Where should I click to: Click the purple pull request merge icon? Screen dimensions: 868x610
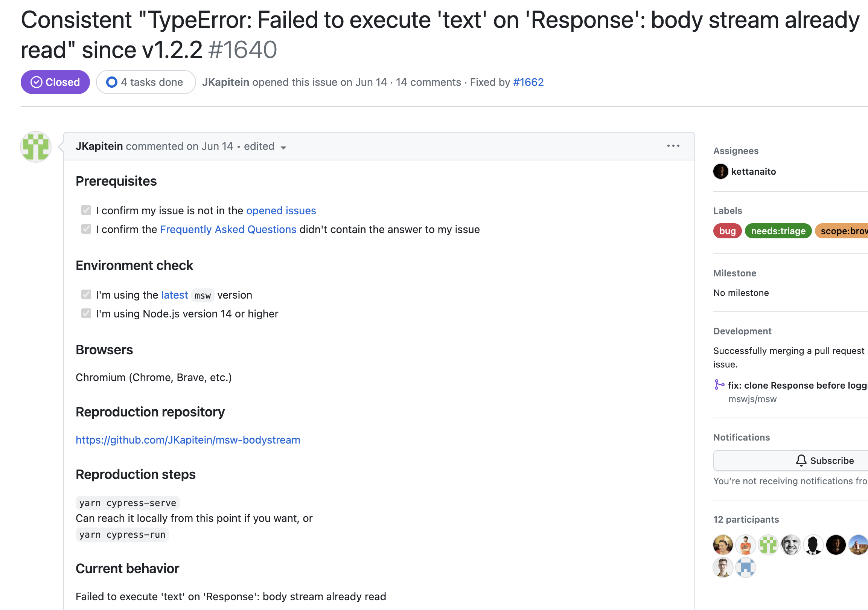tap(719, 385)
